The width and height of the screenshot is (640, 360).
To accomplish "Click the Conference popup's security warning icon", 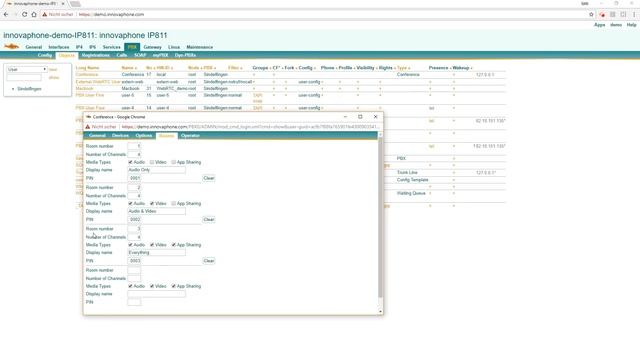I will (x=88, y=127).
